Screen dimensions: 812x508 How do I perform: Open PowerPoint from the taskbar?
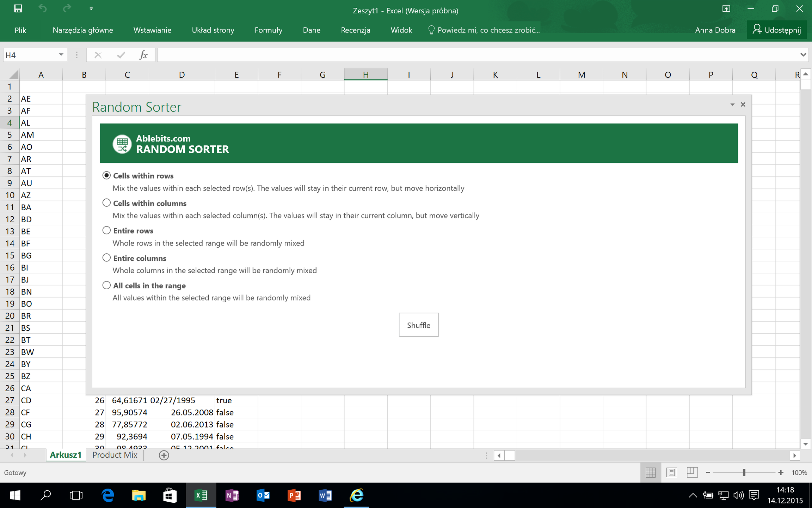coord(294,496)
